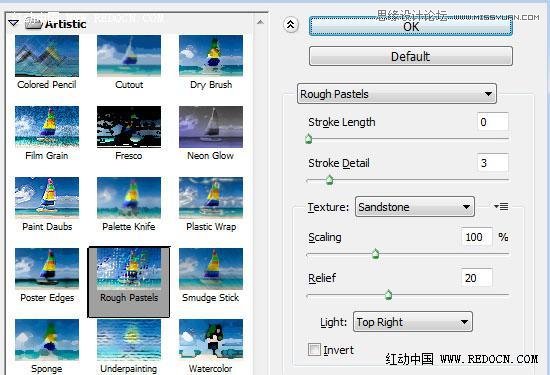Screen dimensions: 550x375
Task: Click the Artistic folder icon
Action: pyautogui.click(x=34, y=24)
